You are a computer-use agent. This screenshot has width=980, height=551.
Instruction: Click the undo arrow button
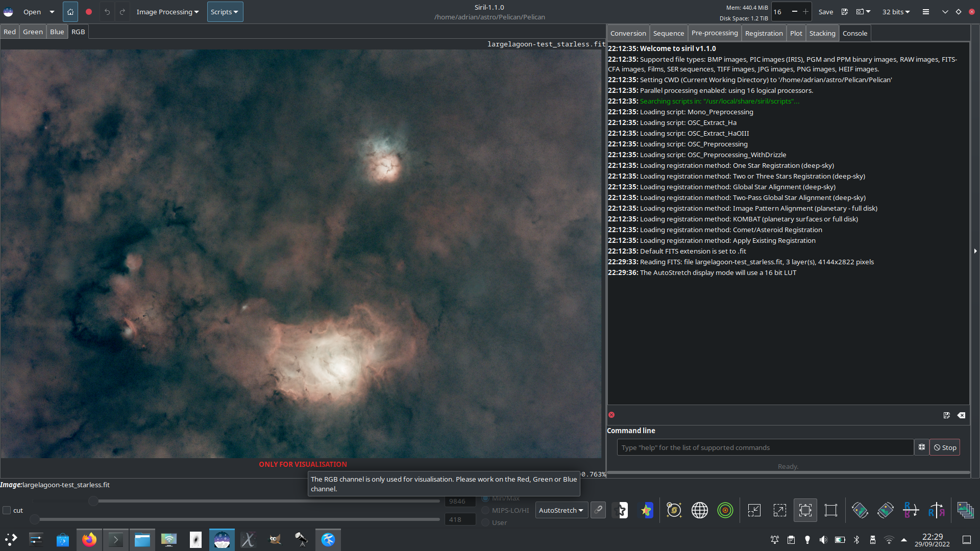click(x=108, y=11)
